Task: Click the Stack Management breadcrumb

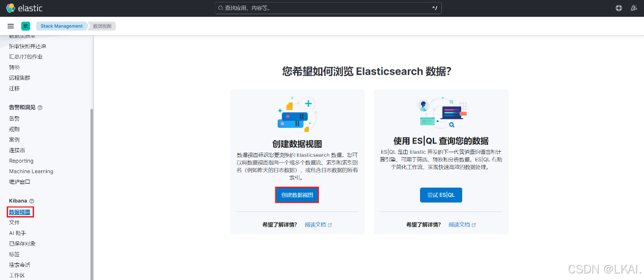Action: point(61,26)
